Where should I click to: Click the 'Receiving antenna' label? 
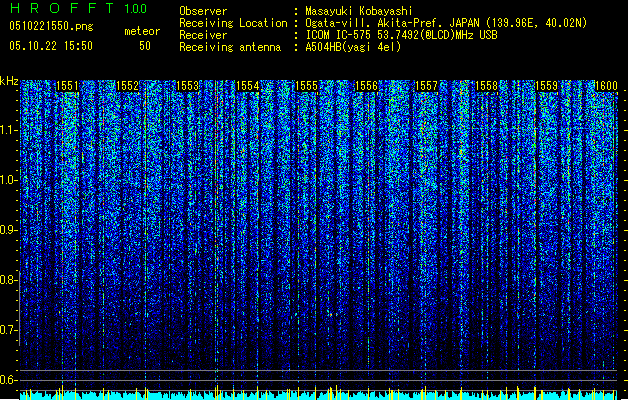[x=230, y=47]
